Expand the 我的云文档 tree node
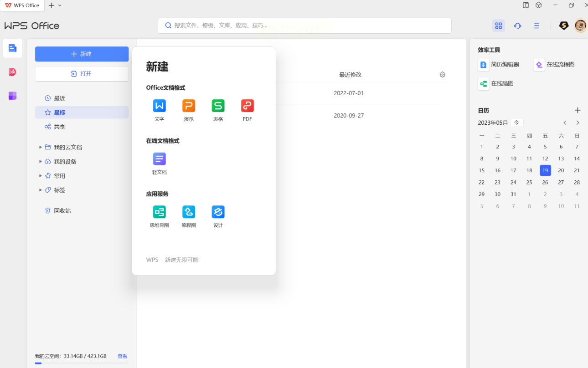The width and height of the screenshot is (588, 368). coord(41,148)
